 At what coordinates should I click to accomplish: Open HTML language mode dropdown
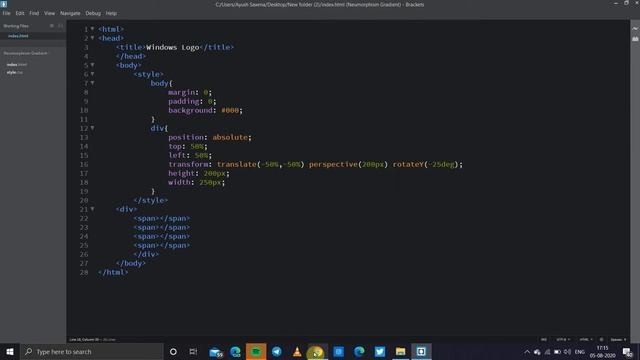tap(586, 340)
